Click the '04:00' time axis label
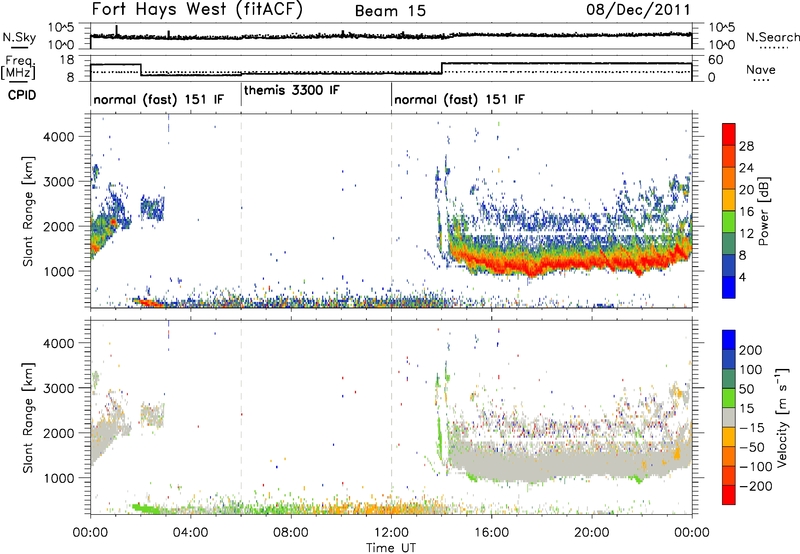This screenshot has width=800, height=554. pos(191,533)
